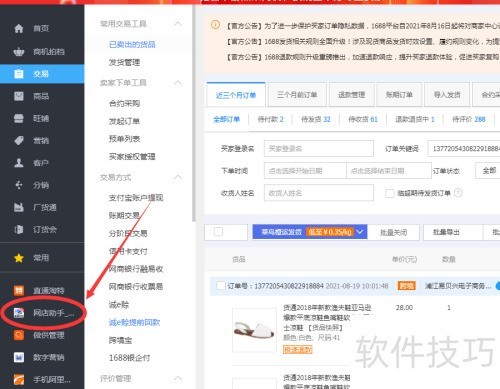Filter orders by 待评价 288
The width and height of the screenshot is (500, 389).
(469, 119)
